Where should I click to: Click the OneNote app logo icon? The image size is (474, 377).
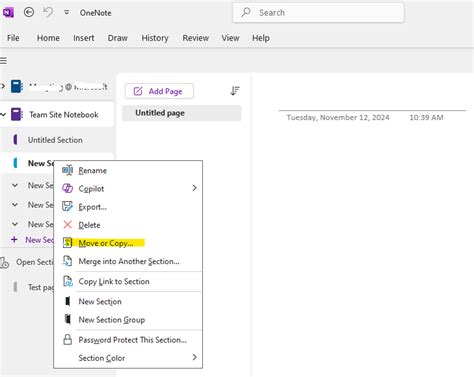click(8, 13)
